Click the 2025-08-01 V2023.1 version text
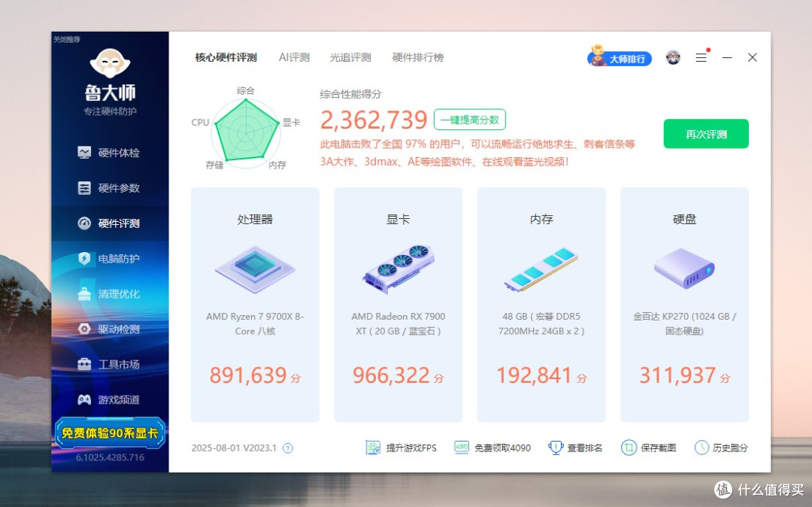The width and height of the screenshot is (812, 507). tap(234, 448)
